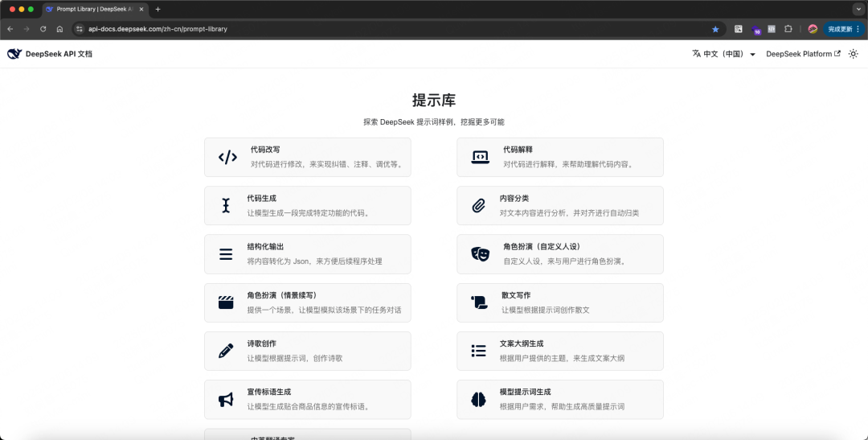Open the extensions puzzle icon

pos(788,29)
